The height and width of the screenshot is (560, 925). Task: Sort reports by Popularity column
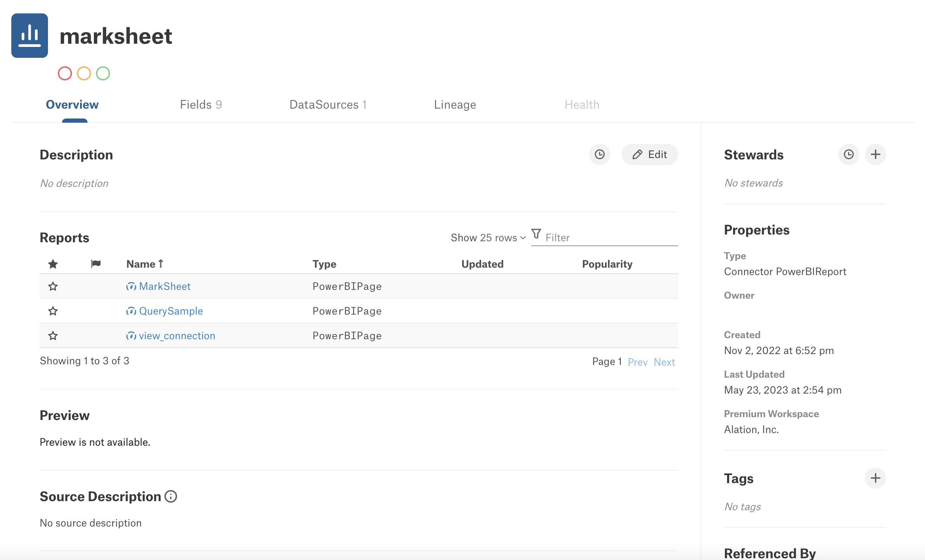click(607, 264)
